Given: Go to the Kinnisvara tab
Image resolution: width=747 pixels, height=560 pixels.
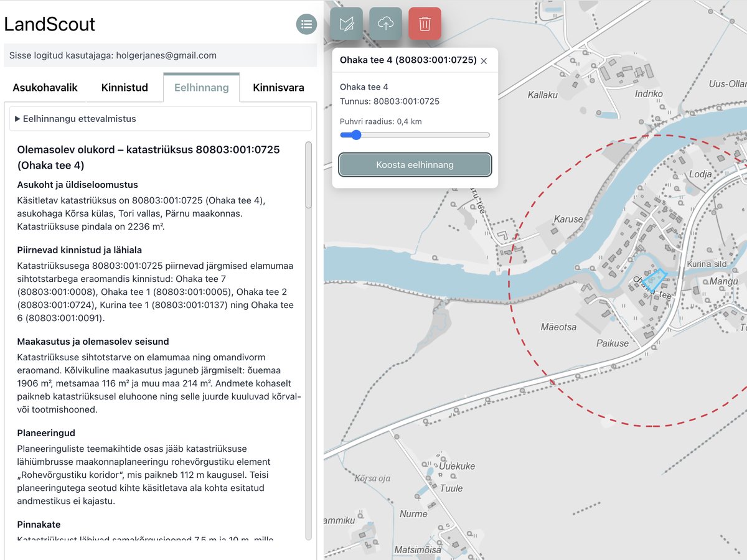Looking at the screenshot, I should point(278,88).
